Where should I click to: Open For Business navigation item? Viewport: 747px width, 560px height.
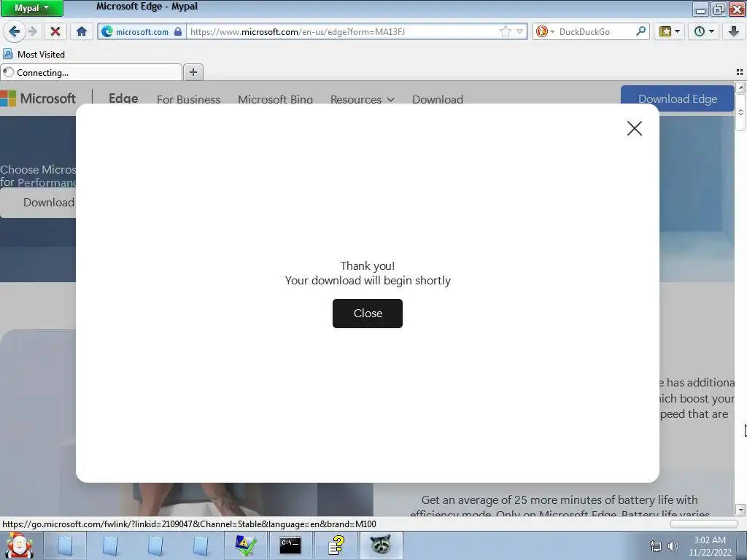click(x=189, y=99)
